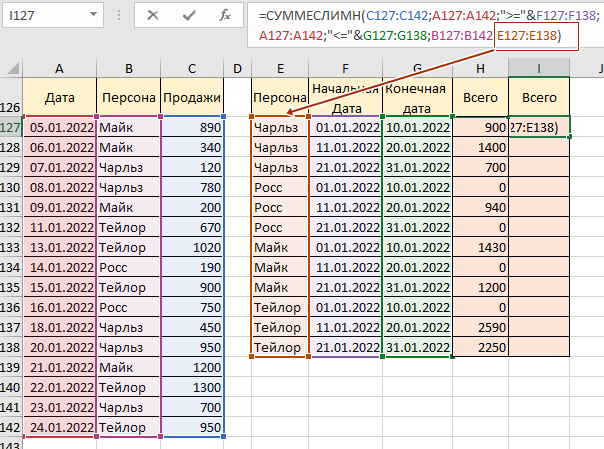604x449 pixels.
Task: Select column D header
Action: 237,69
